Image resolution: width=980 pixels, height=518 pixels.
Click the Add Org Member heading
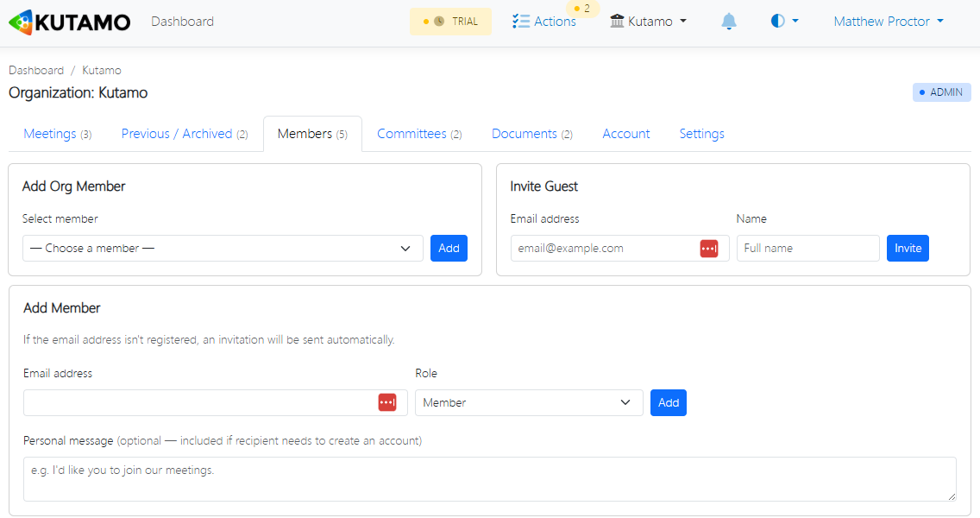(x=73, y=186)
